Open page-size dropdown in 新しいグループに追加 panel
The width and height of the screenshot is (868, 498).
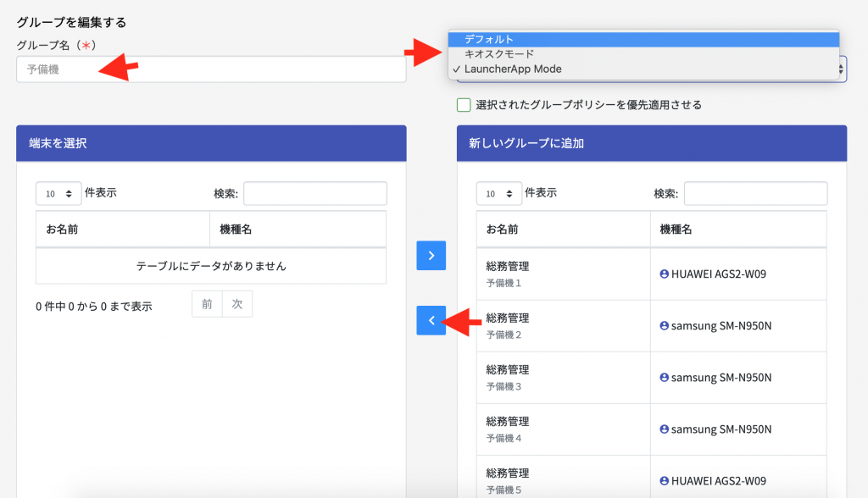point(498,194)
